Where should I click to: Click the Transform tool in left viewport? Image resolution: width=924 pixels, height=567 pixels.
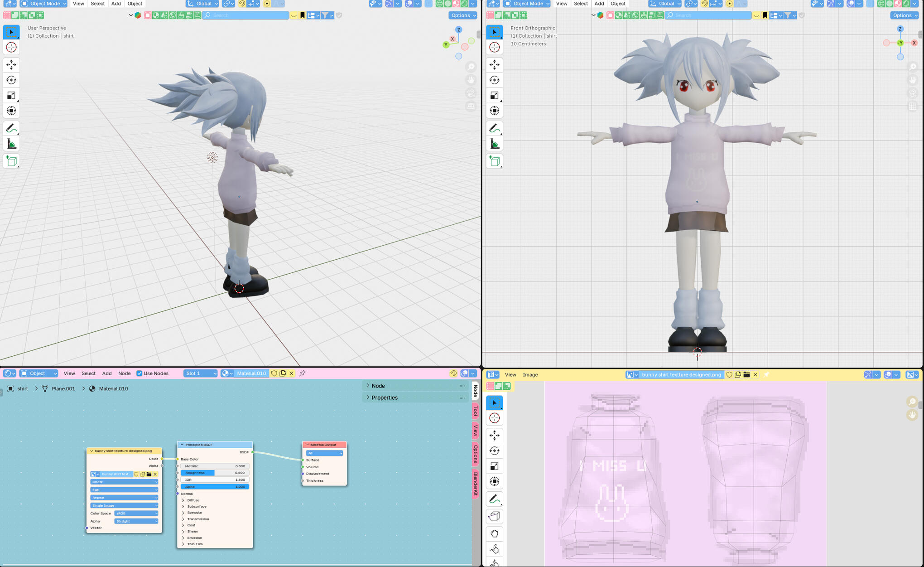[11, 111]
